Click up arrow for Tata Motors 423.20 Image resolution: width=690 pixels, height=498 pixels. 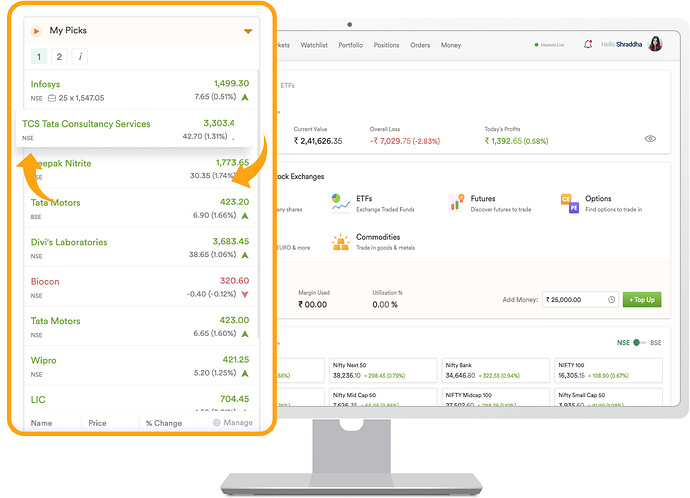[245, 216]
